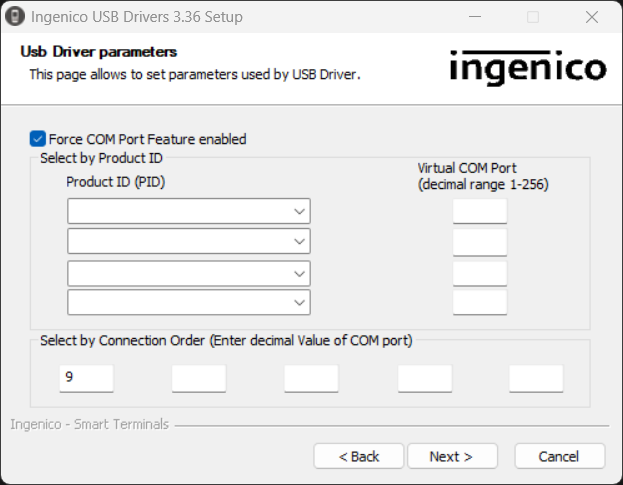Viewport: 623px width, 485px height.
Task: Click 'Select by Product ID' group label
Action: 101,158
